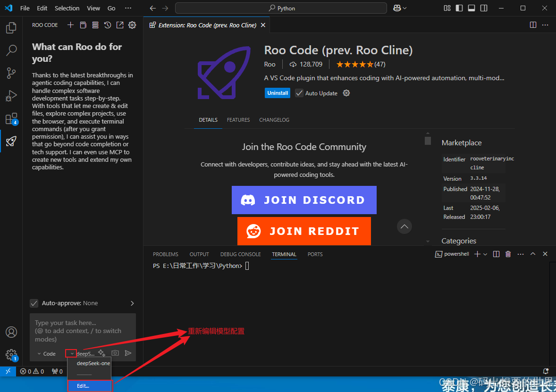Open Accounts icon in activity bar
The width and height of the screenshot is (556, 392).
click(x=11, y=332)
